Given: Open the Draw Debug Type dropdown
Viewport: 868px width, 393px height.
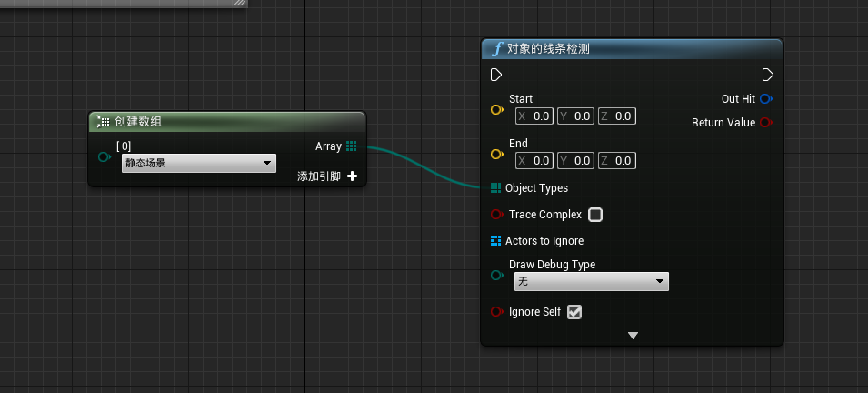Looking at the screenshot, I should tap(591, 282).
